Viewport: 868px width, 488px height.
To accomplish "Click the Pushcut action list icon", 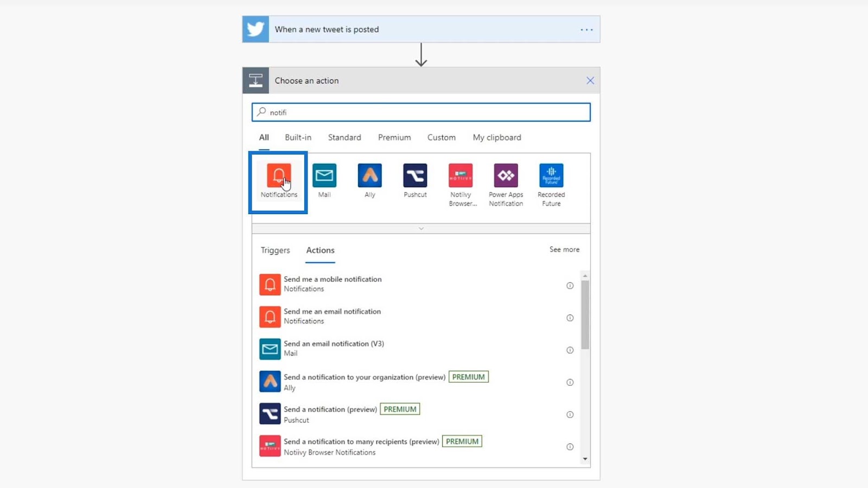I will (270, 414).
